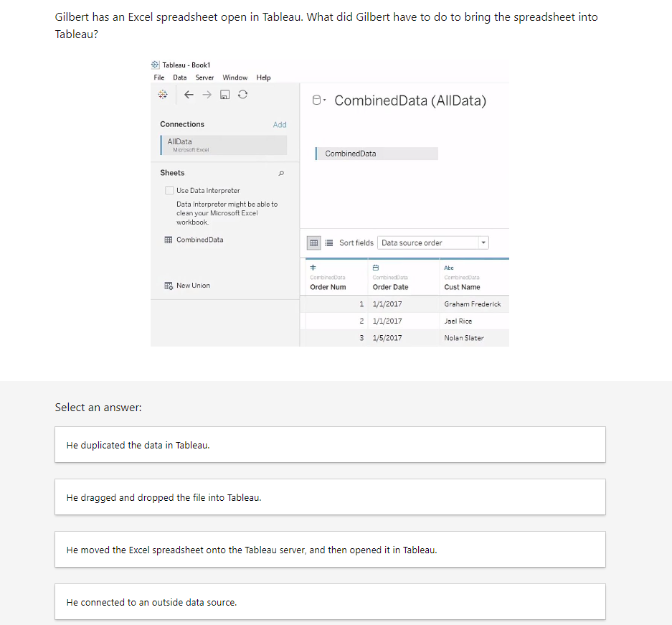Click the Add link in the Connections panel

pyautogui.click(x=280, y=124)
